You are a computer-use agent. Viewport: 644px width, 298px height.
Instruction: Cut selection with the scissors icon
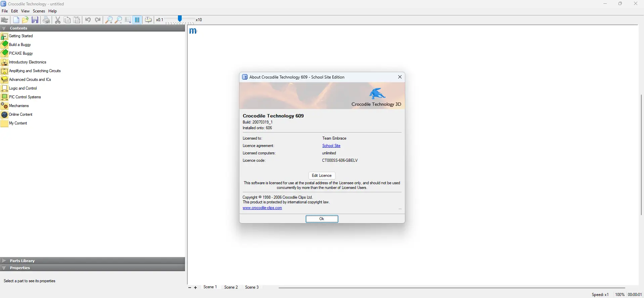click(58, 20)
